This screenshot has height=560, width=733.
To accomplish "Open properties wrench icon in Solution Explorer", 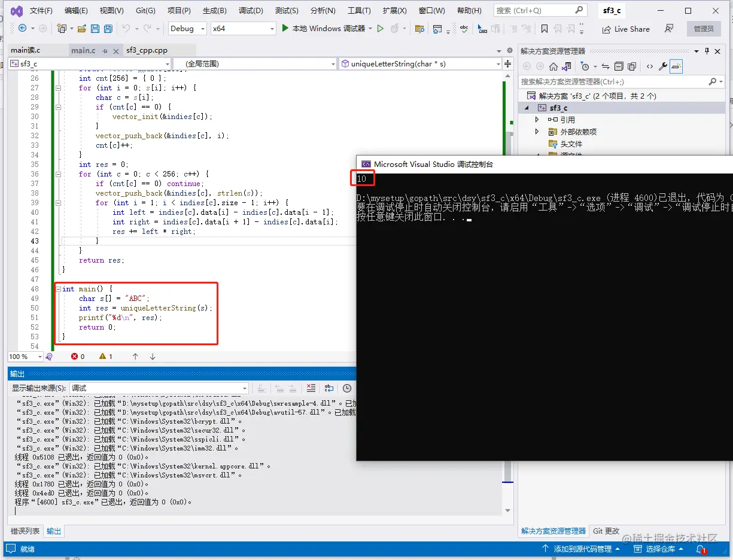I will click(663, 66).
